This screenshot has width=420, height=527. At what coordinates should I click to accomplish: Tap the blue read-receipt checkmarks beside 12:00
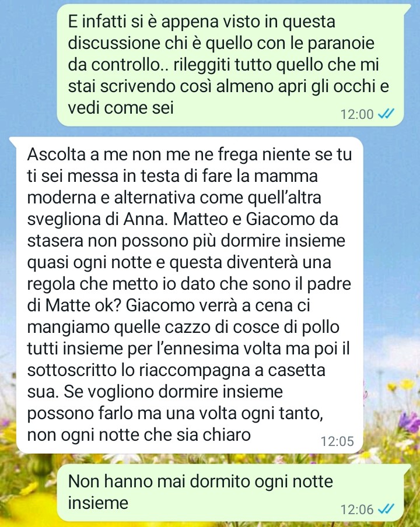coord(386,114)
